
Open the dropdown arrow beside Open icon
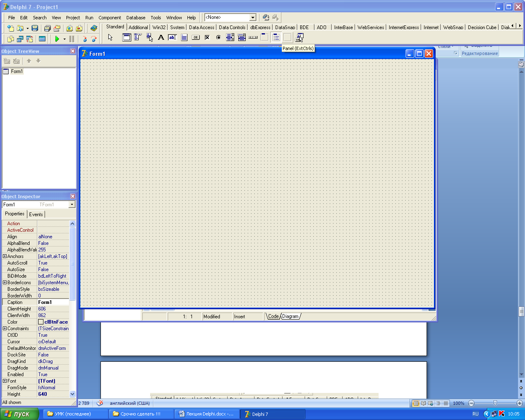click(27, 28)
